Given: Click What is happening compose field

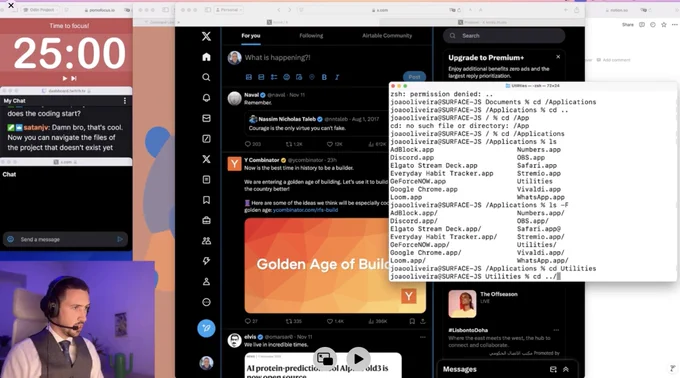Looking at the screenshot, I should point(278,57).
